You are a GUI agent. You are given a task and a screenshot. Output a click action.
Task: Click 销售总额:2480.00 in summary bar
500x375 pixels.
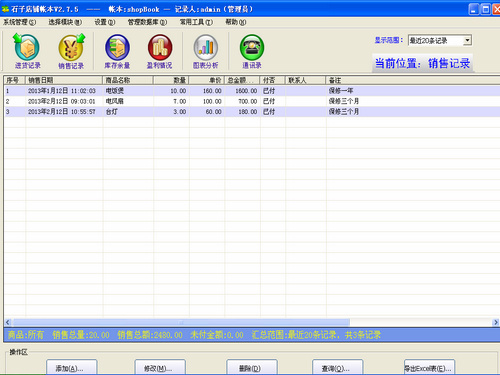tap(150, 335)
